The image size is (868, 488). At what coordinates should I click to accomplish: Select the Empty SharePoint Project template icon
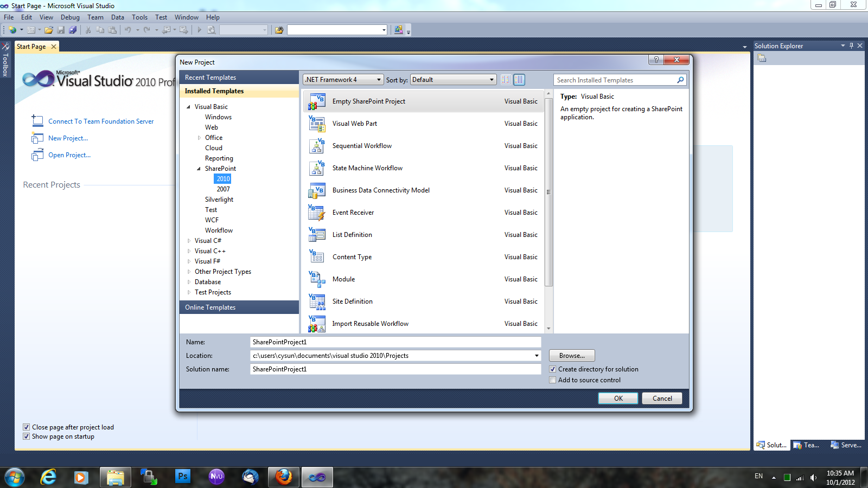coord(316,101)
